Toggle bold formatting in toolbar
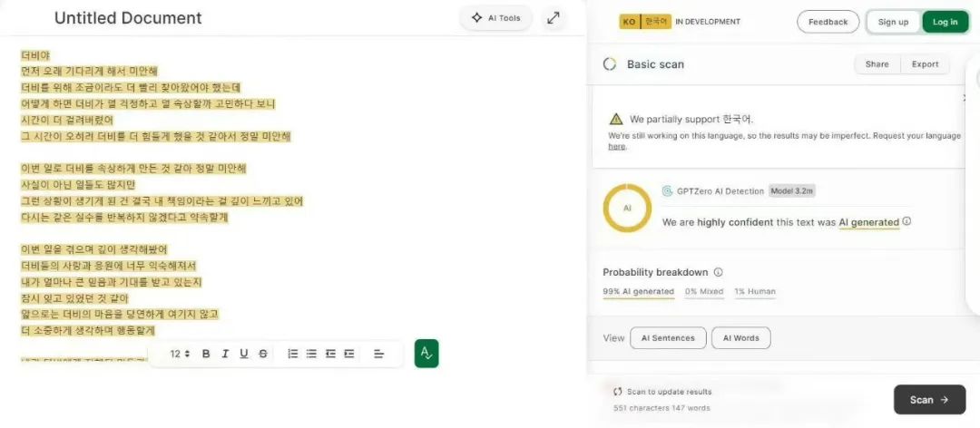This screenshot has height=428, width=980. tap(206, 354)
